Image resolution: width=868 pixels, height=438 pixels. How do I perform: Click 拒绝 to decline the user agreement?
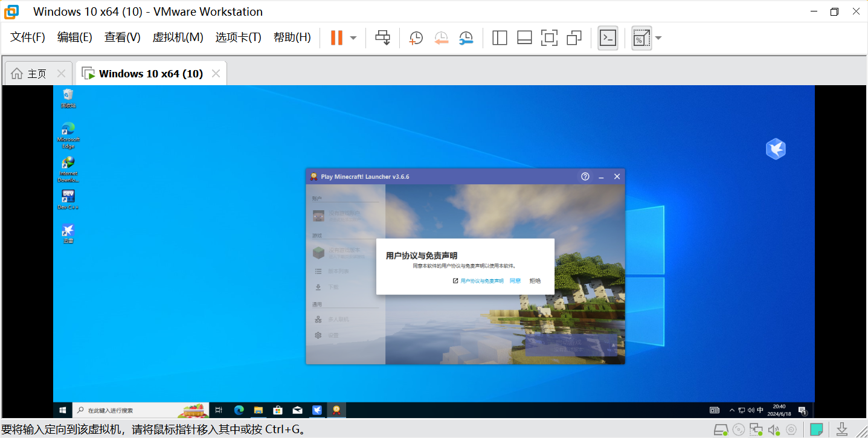click(x=535, y=281)
